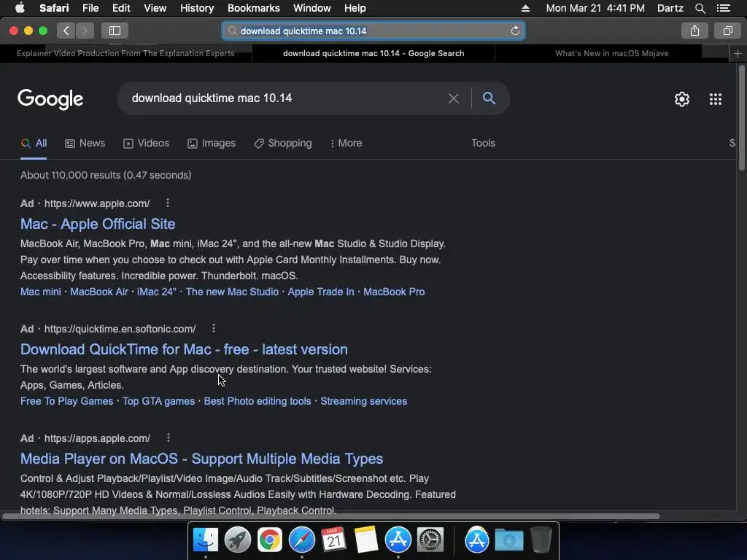
Task: Open the Google apps grid icon
Action: coord(715,99)
